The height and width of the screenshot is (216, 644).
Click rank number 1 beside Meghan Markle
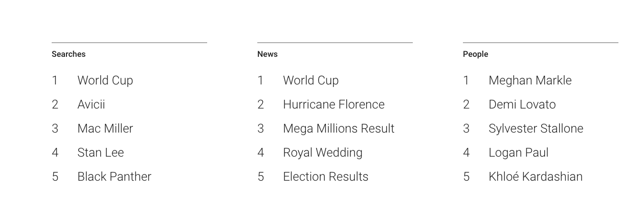466,80
